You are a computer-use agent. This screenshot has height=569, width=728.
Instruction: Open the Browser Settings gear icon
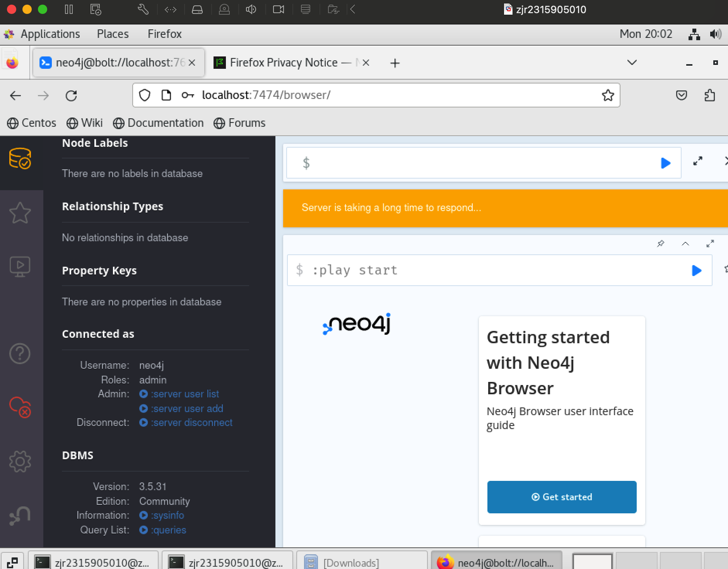[20, 462]
